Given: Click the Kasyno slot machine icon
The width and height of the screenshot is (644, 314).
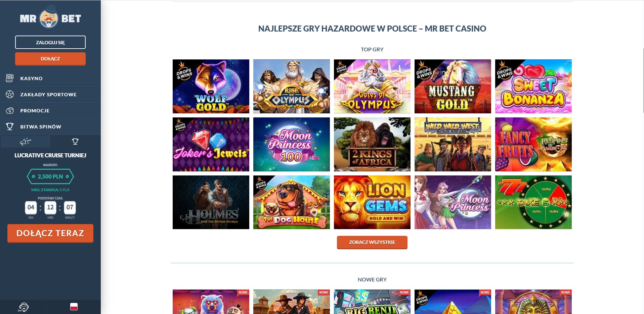Looking at the screenshot, I should click(x=10, y=78).
